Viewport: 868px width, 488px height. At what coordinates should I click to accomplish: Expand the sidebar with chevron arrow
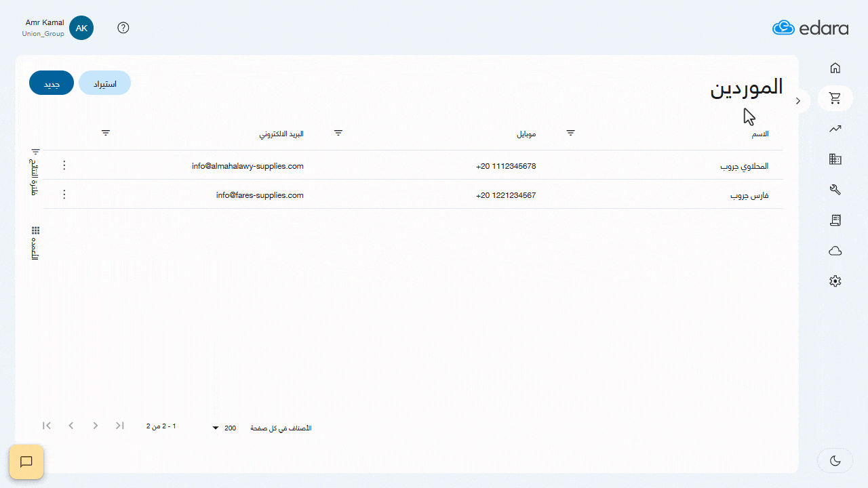coord(798,101)
